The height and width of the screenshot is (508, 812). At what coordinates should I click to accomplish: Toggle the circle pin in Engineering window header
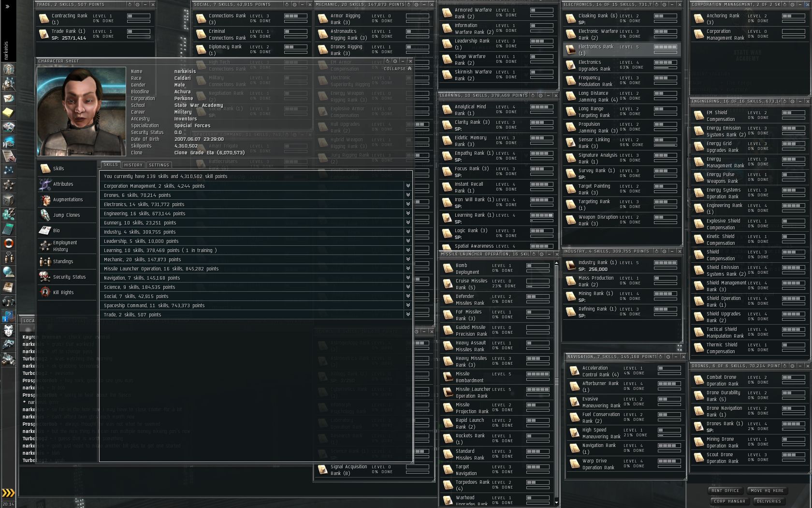pos(792,101)
